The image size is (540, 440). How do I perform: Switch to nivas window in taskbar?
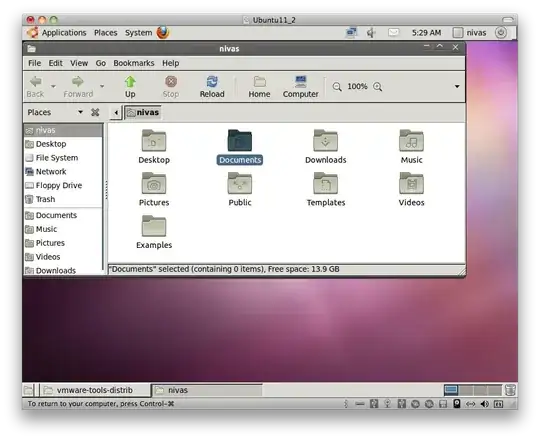[207, 390]
